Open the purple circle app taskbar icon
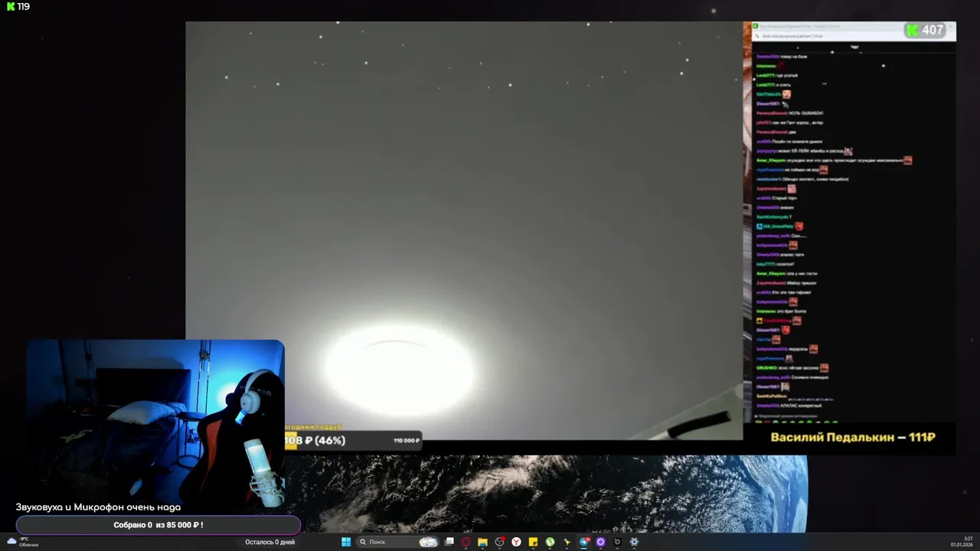 (600, 542)
